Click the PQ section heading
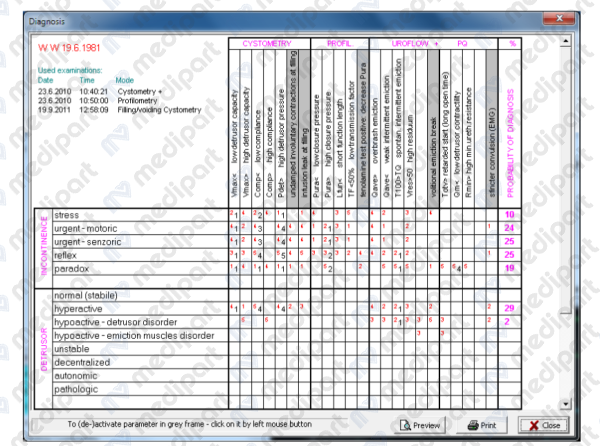This screenshot has width=600, height=446. [462, 44]
